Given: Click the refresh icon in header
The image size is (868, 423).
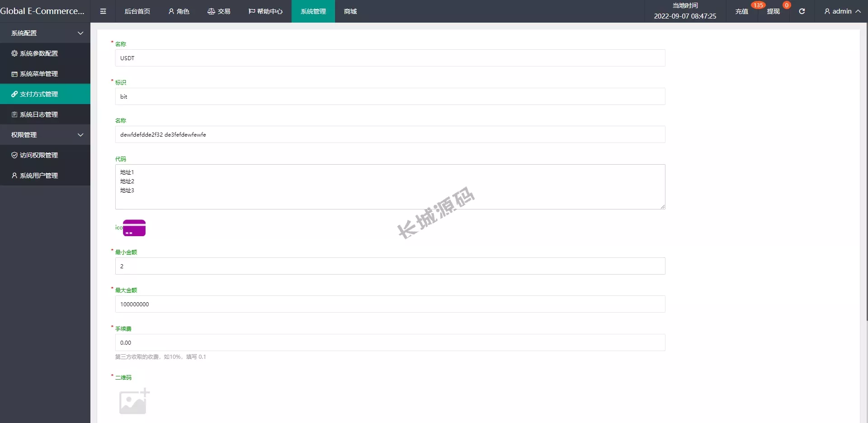Looking at the screenshot, I should pyautogui.click(x=802, y=11).
